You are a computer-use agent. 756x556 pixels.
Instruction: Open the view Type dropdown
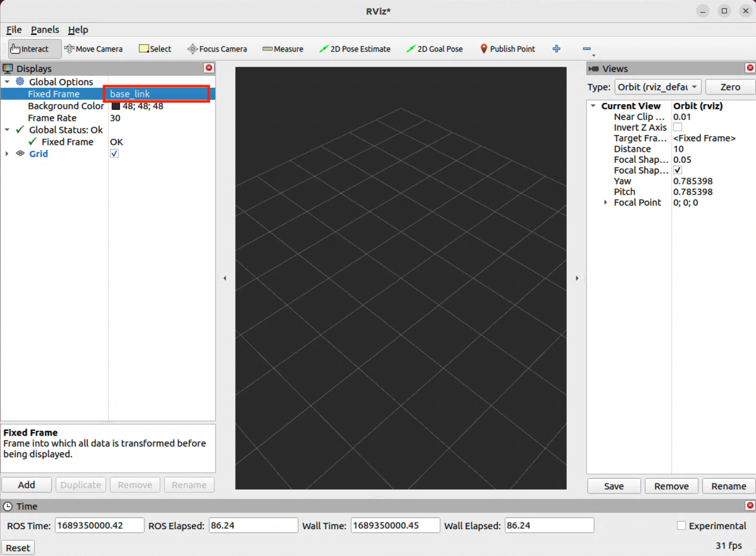click(658, 87)
